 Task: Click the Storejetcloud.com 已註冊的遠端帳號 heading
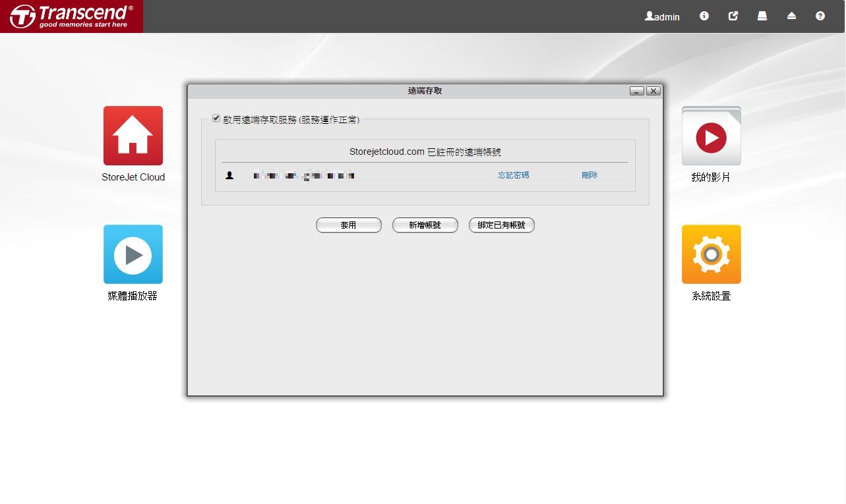click(x=425, y=152)
